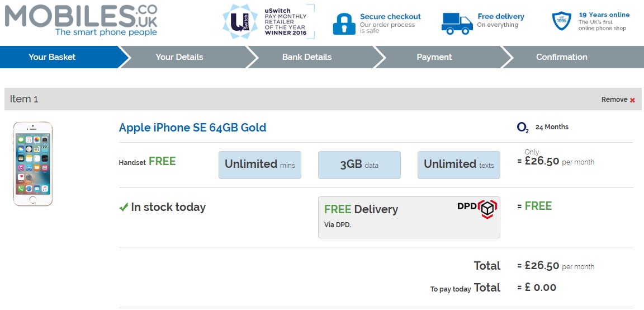Jump to the Payment step
Screen dimensions: 644x310
tap(434, 57)
